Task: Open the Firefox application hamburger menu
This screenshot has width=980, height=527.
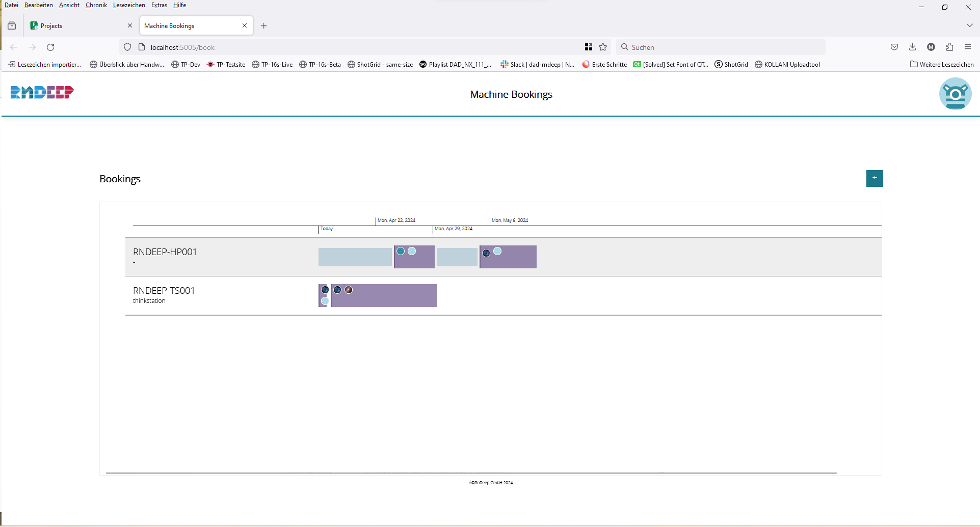Action: click(x=968, y=47)
